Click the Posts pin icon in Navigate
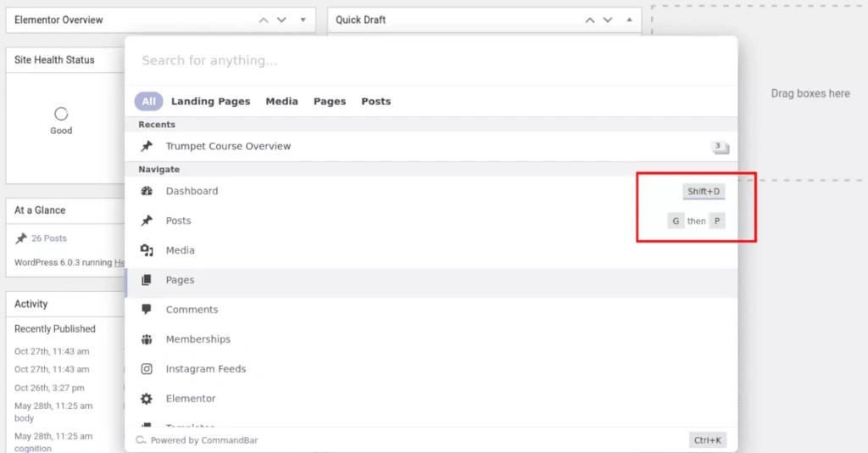This screenshot has width=868, height=453. tap(147, 221)
